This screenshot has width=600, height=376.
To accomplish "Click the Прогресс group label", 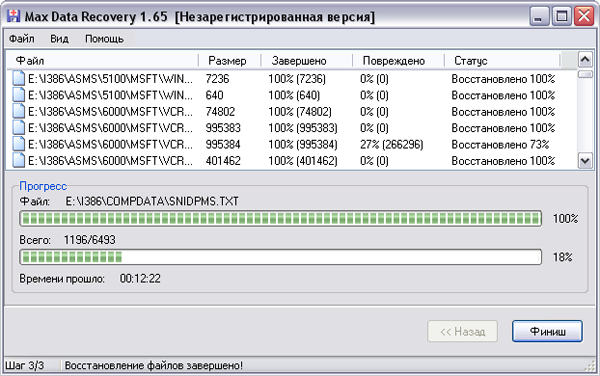I will 43,186.
